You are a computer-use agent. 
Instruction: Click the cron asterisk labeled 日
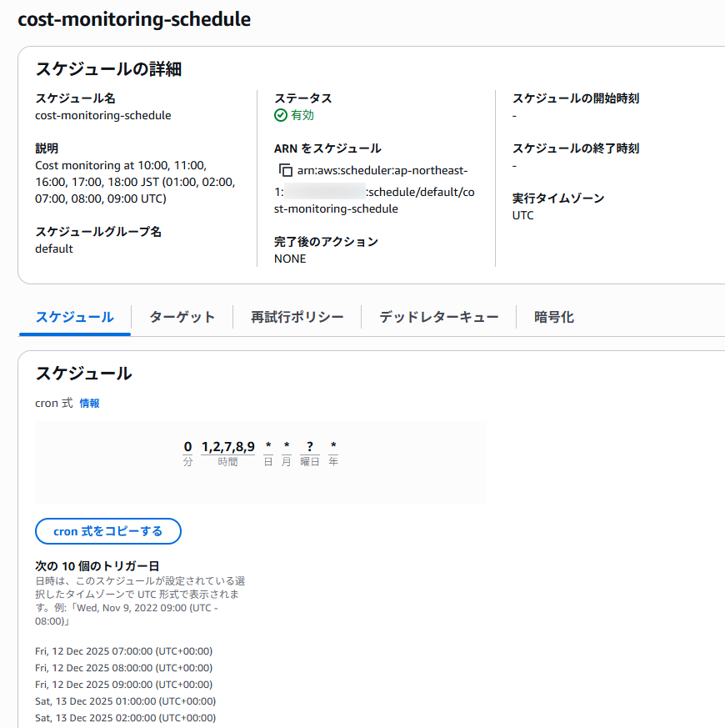tap(268, 447)
